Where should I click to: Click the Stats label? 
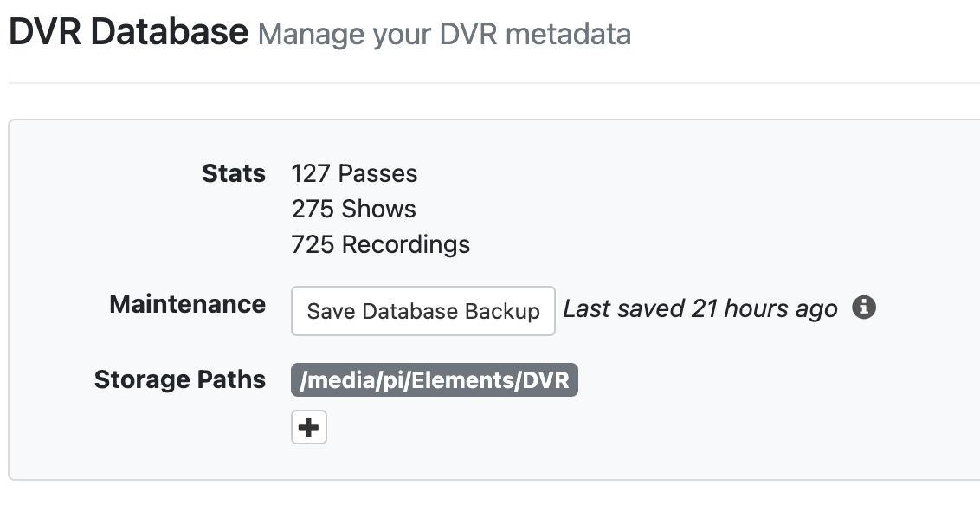[233, 173]
